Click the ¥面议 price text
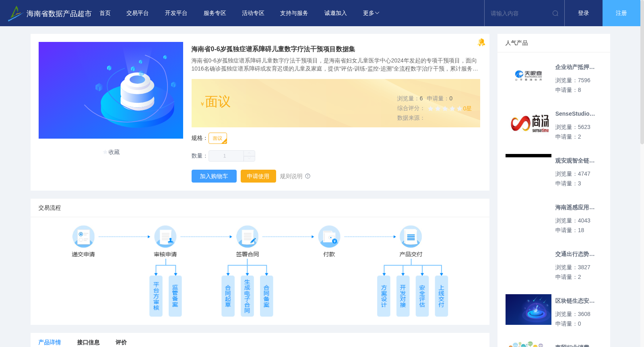 coord(216,102)
